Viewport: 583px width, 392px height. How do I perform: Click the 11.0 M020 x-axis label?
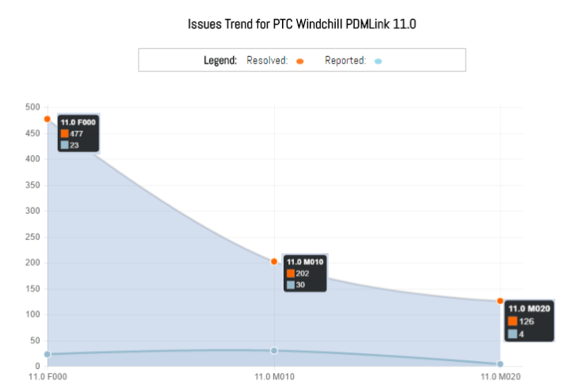click(x=500, y=377)
